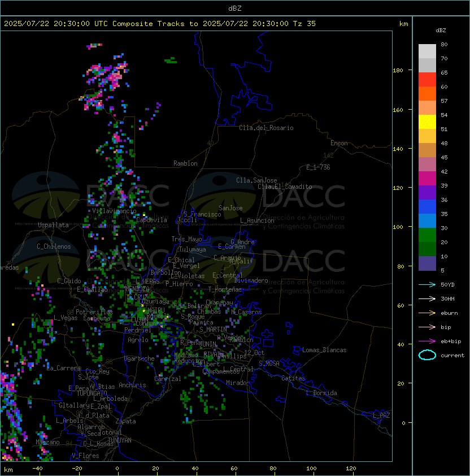This screenshot has height=476, width=470.
Task: Pick the bright yellow swatch in dBZ legend
Action: [427, 122]
